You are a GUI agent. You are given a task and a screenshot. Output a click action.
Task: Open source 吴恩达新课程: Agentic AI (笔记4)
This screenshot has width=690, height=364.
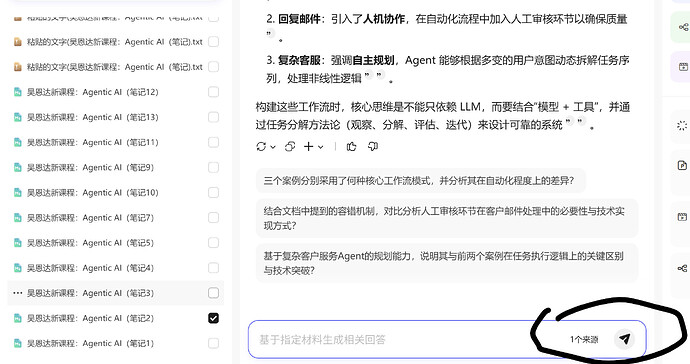[90, 268]
